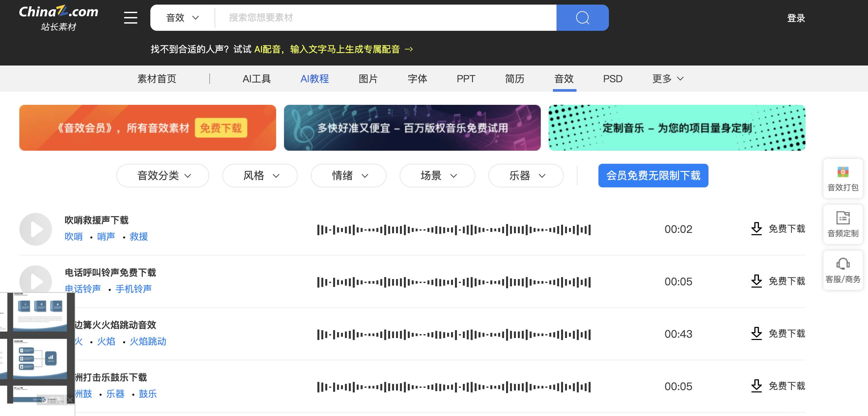Seek in the 打击乐鼓乐 waveform
This screenshot has height=416, width=868.
pyautogui.click(x=454, y=387)
